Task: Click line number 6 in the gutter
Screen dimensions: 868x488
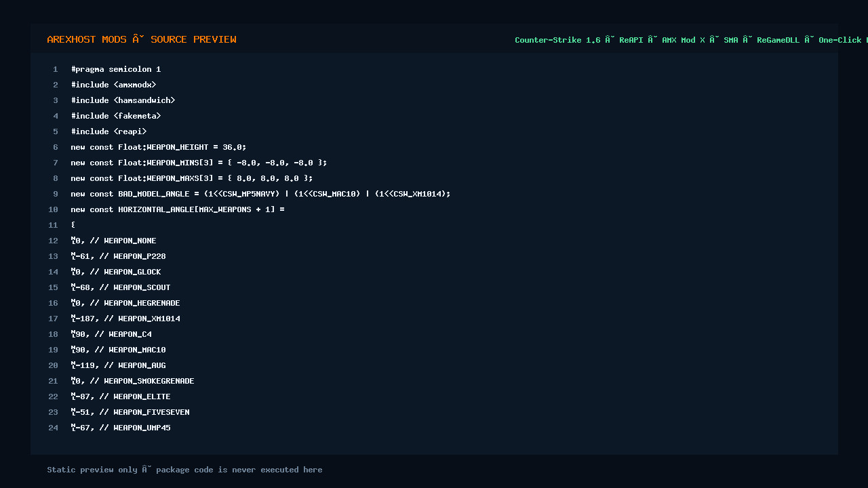Action: pyautogui.click(x=56, y=147)
